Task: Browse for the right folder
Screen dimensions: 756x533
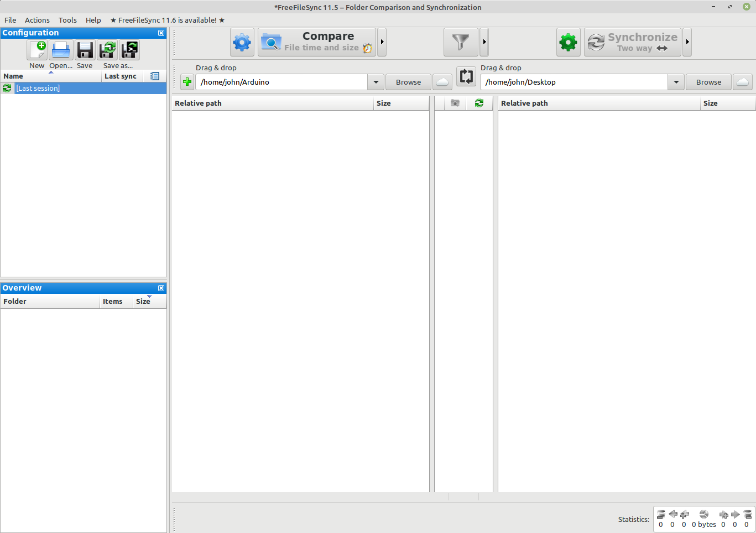Action: [708, 82]
